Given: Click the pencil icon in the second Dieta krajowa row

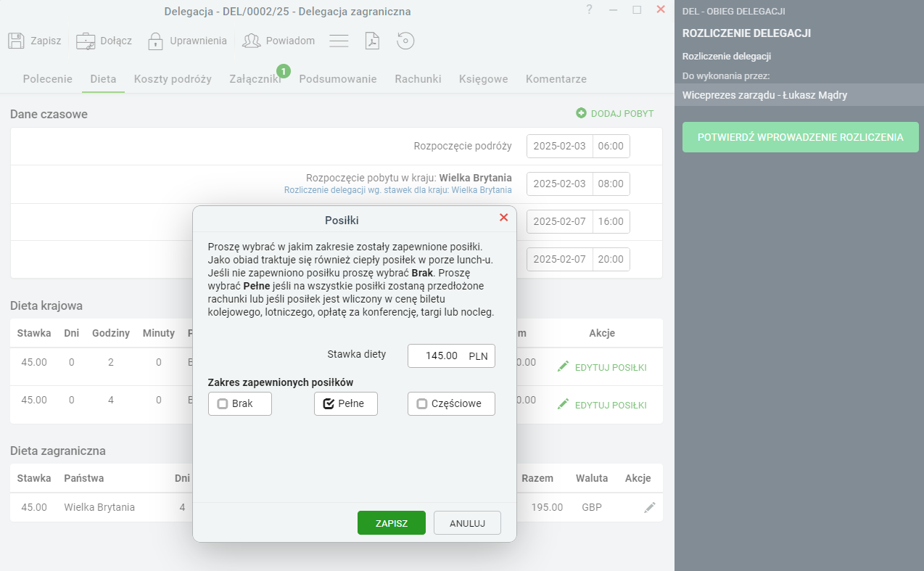Looking at the screenshot, I should [564, 405].
